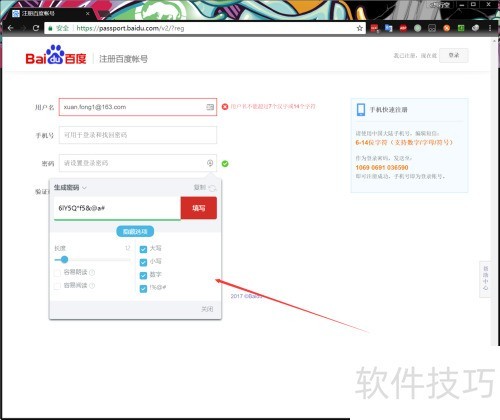Screen dimensions: 500x420
Task: Open the side tab on right edge
Action: coord(485,279)
